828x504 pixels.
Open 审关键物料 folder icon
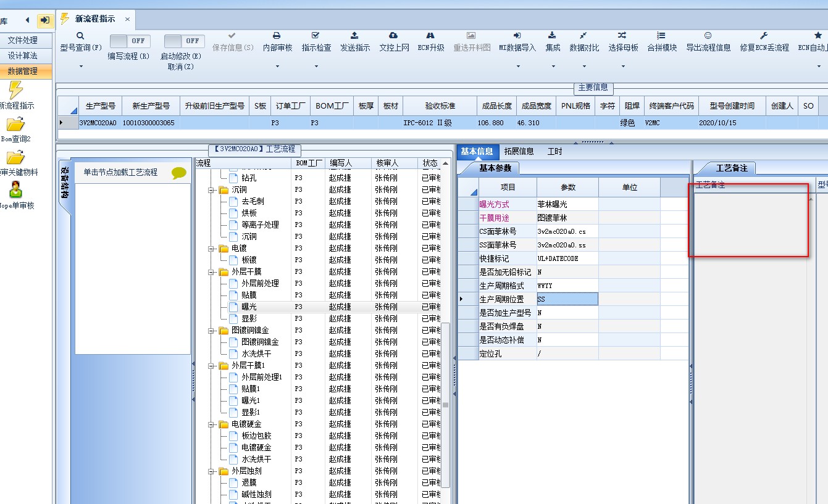tap(15, 157)
